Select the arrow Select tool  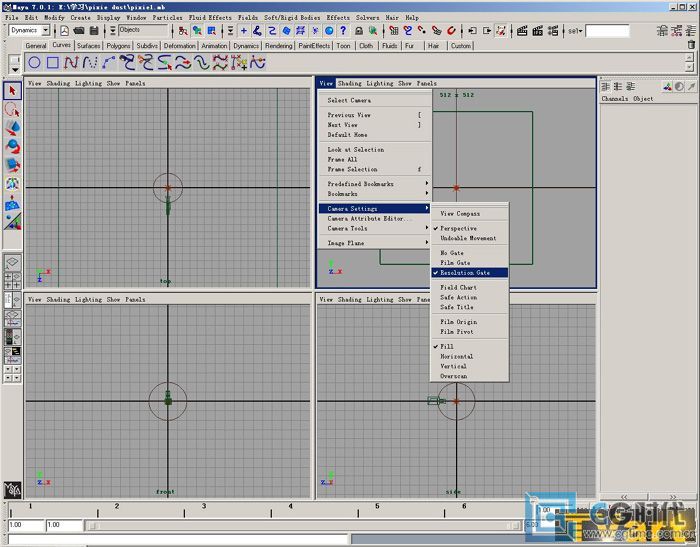tap(12, 91)
